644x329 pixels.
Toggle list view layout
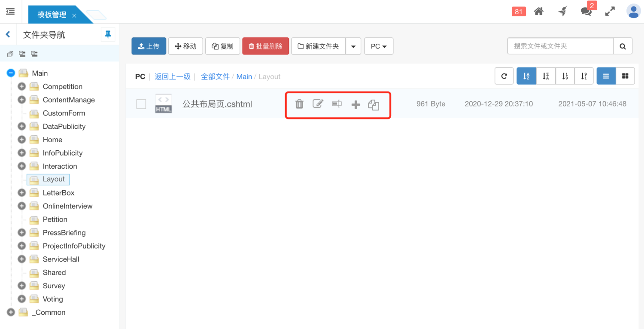[606, 76]
